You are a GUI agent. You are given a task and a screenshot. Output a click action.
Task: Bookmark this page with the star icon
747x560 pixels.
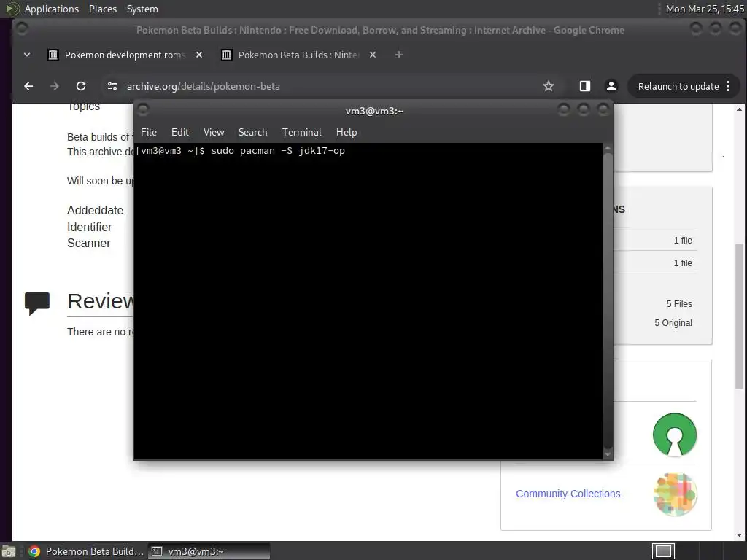click(x=549, y=86)
